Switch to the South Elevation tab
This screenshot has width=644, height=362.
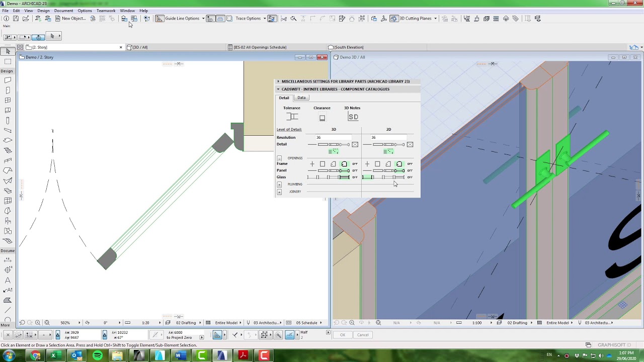(x=377, y=47)
